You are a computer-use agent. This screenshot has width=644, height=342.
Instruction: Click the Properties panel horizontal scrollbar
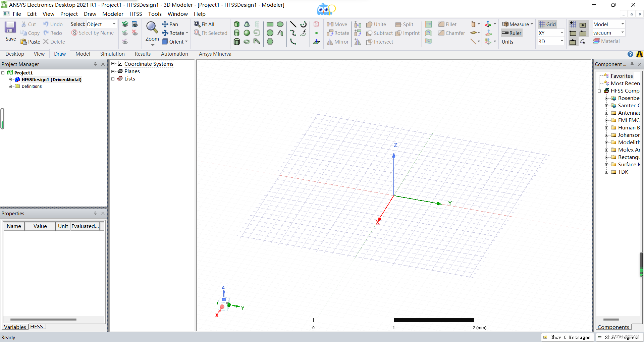[43, 320]
